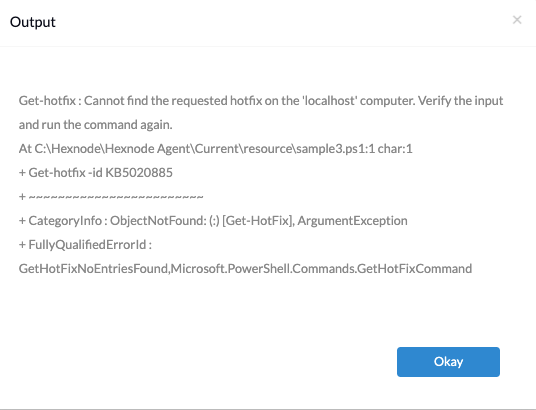Click the Microsoft.PowerShell.Commands.GetHotFixCommand text
Viewport: 536px width, 410px height.
pos(321,268)
